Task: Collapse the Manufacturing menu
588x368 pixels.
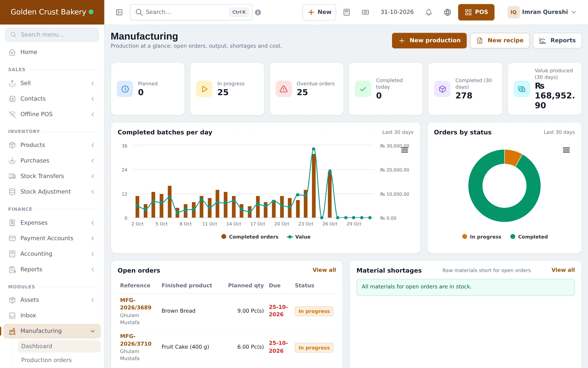Action: point(52,331)
